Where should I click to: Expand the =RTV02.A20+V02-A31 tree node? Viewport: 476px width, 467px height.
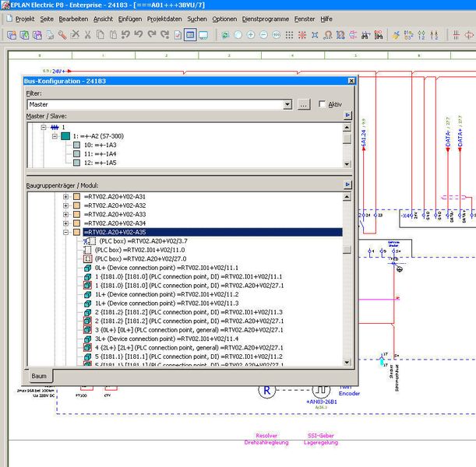point(66,196)
